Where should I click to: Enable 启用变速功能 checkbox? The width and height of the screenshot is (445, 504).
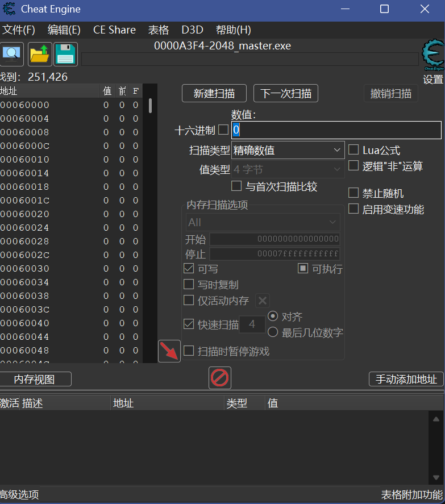(353, 209)
